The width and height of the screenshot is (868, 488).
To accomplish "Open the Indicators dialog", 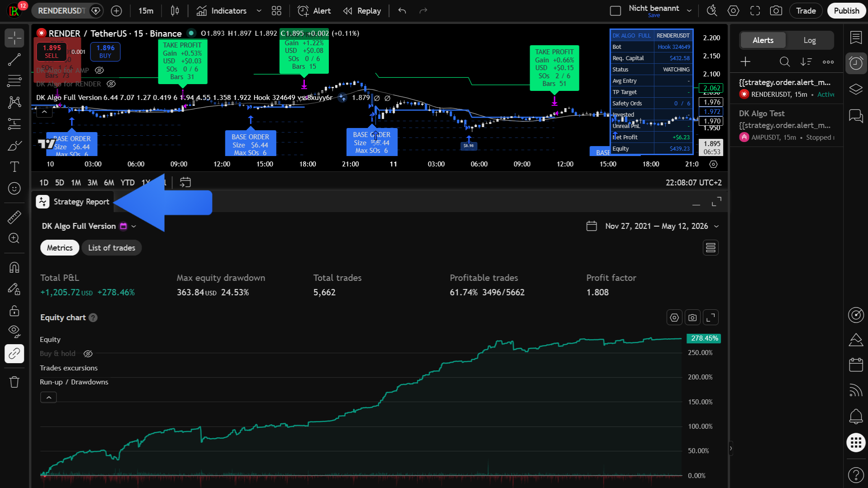I will 222,11.
